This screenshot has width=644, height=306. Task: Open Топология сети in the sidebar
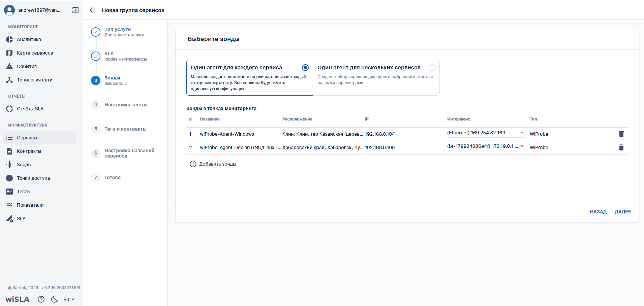[x=34, y=80]
